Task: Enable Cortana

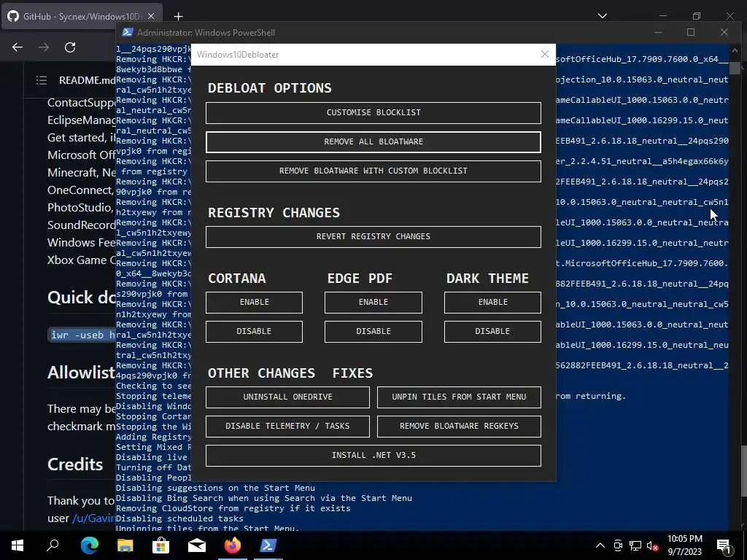Action: coord(254,303)
